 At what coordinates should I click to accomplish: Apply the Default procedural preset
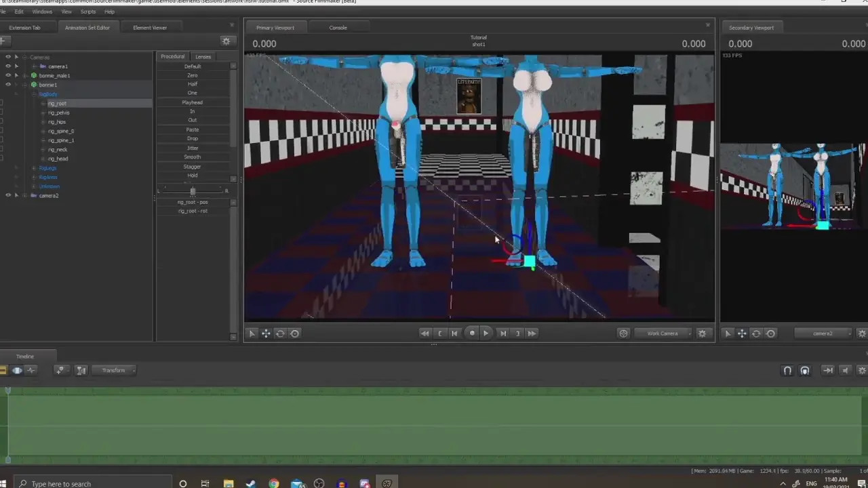[x=193, y=66]
